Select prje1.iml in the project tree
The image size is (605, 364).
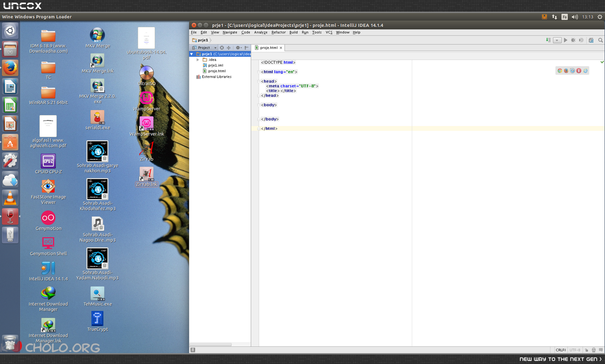coord(216,65)
